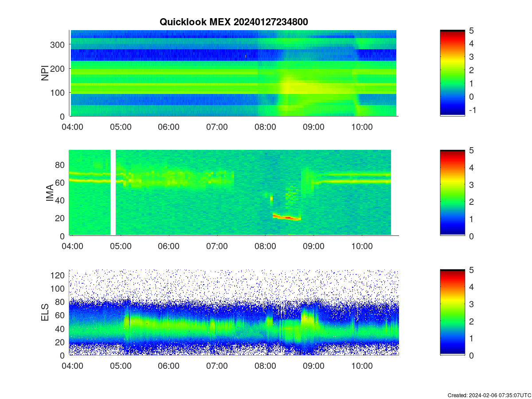Click the 05:00 tick under IMA panel

point(121,246)
